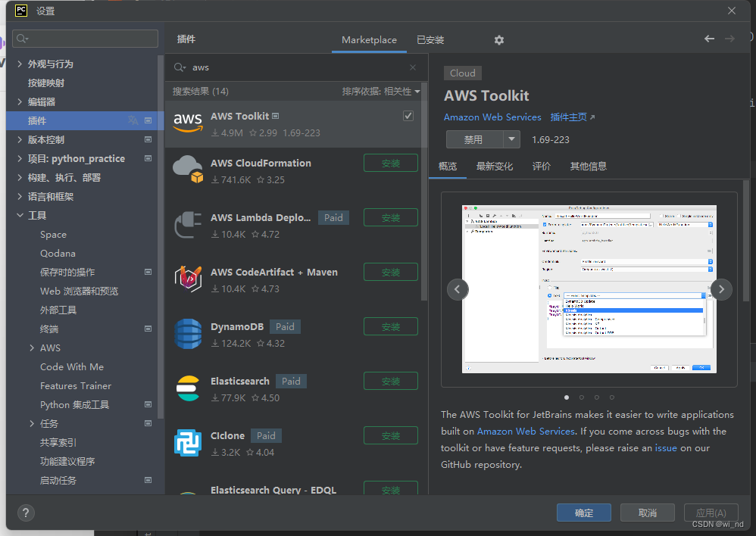
Task: Open the 其他信息 tab
Action: click(x=589, y=167)
